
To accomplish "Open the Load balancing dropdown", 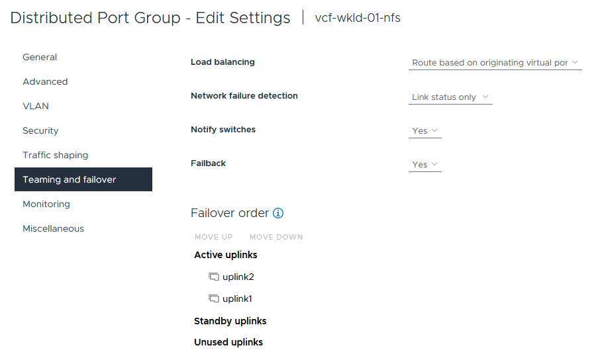I will (x=495, y=63).
